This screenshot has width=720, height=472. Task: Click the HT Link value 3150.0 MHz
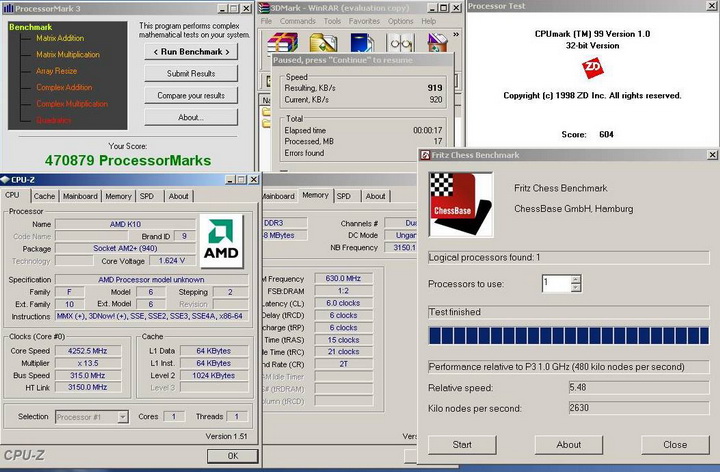coord(88,388)
